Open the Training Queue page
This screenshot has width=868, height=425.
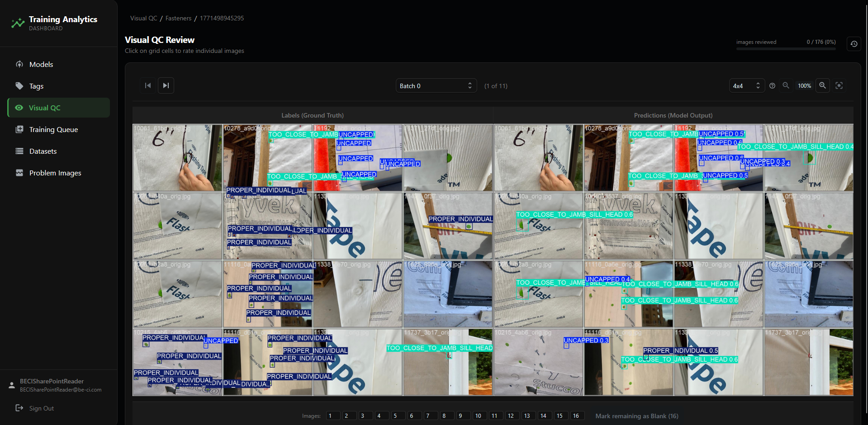59,129
